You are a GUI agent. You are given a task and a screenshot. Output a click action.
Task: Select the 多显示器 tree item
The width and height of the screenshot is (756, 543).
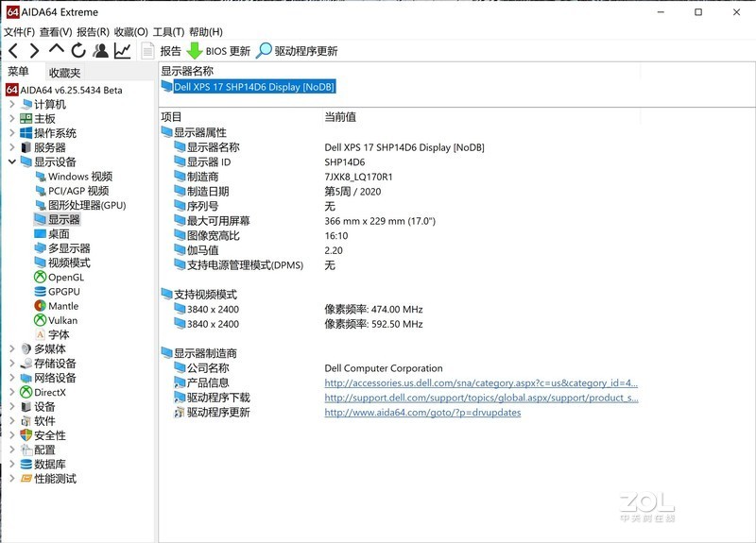click(x=69, y=248)
